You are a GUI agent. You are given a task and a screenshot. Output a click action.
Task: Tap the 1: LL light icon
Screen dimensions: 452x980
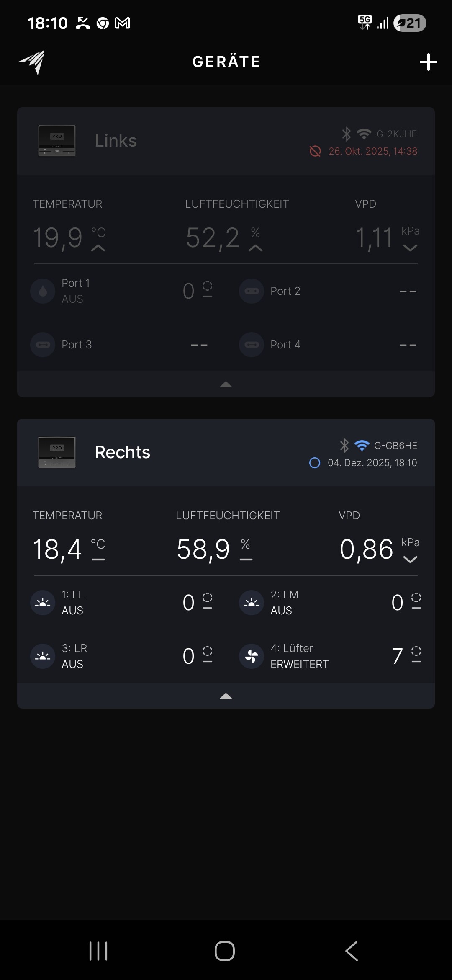43,603
